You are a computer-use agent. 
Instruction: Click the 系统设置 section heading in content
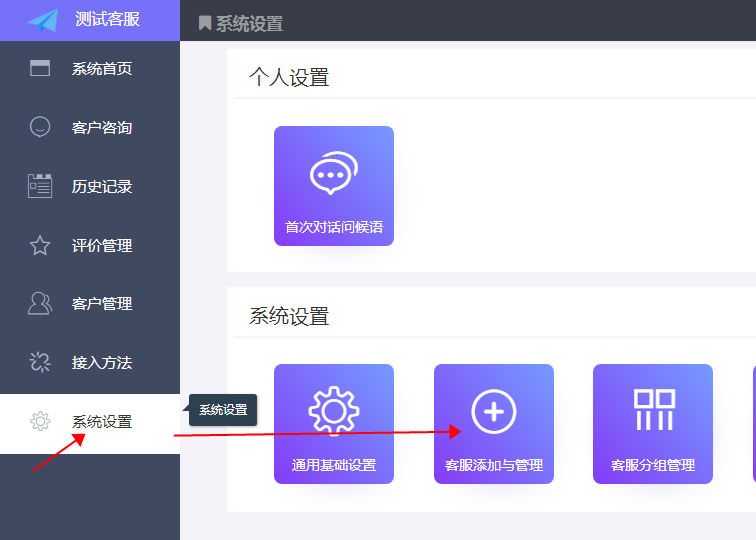click(289, 317)
